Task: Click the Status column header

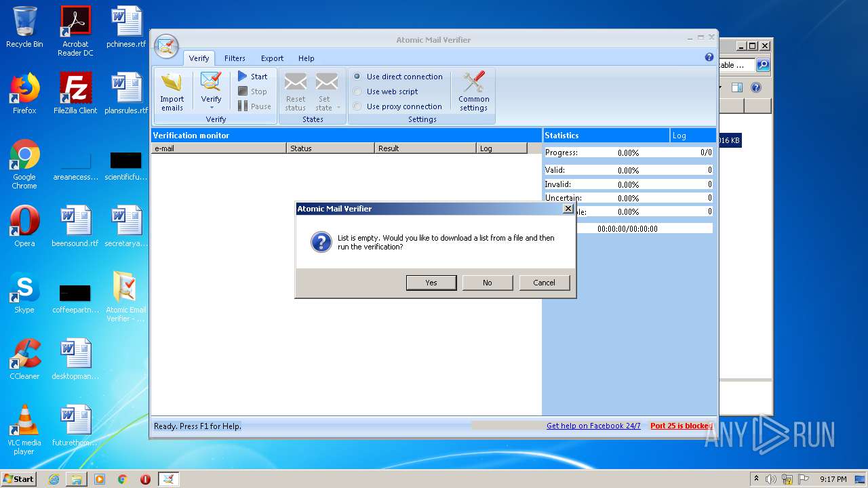Action: pyautogui.click(x=331, y=148)
